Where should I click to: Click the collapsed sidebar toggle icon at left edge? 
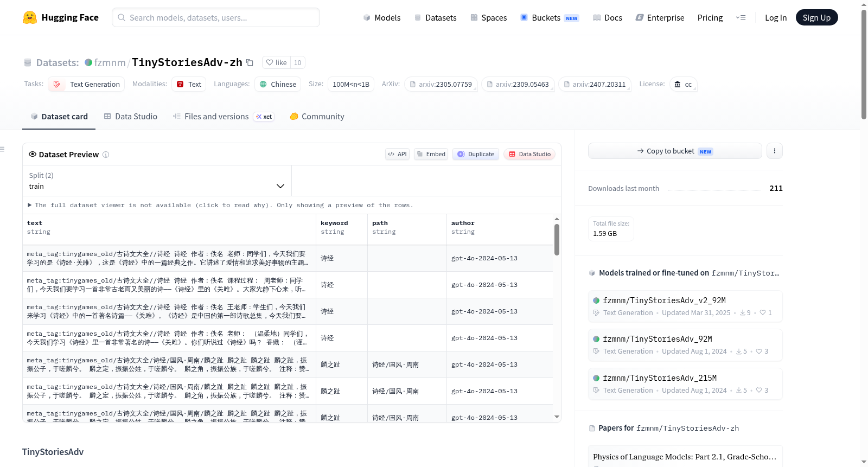(2, 149)
